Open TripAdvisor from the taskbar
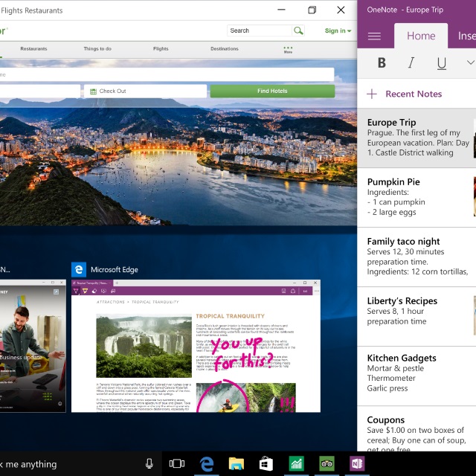Screen dimensions: 476x476 pyautogui.click(x=327, y=463)
